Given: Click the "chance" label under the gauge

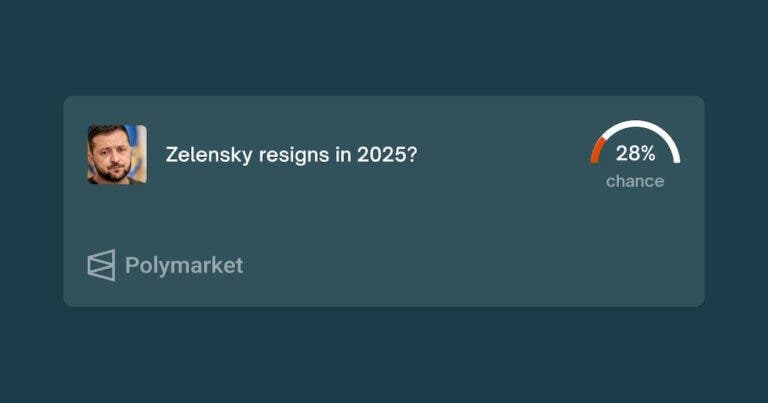Looking at the screenshot, I should 635,181.
